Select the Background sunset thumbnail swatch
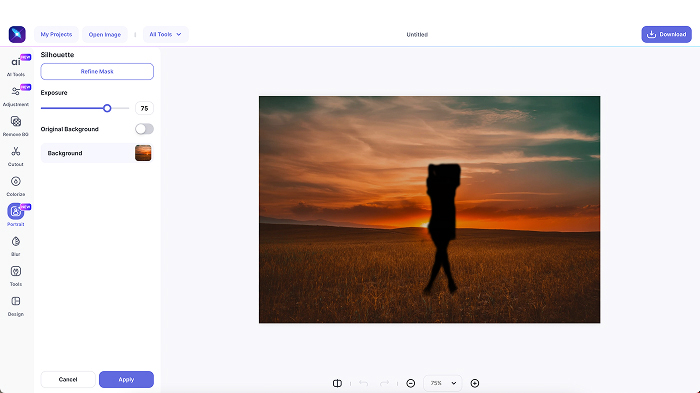This screenshot has height=393, width=700. tap(143, 153)
